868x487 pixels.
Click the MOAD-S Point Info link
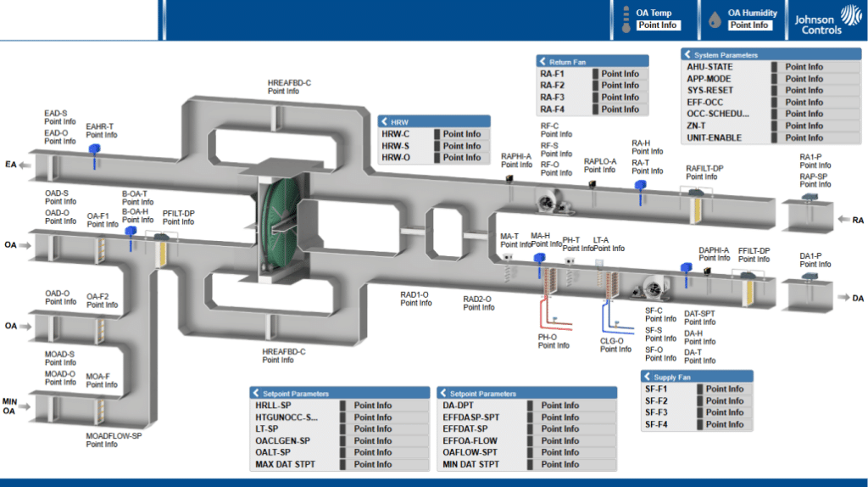(60, 362)
